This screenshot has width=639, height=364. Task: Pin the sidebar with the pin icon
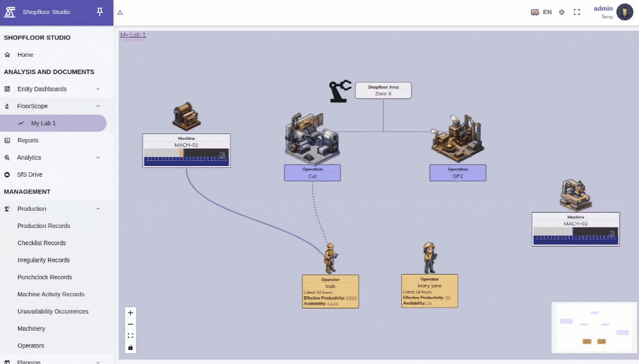pyautogui.click(x=99, y=12)
